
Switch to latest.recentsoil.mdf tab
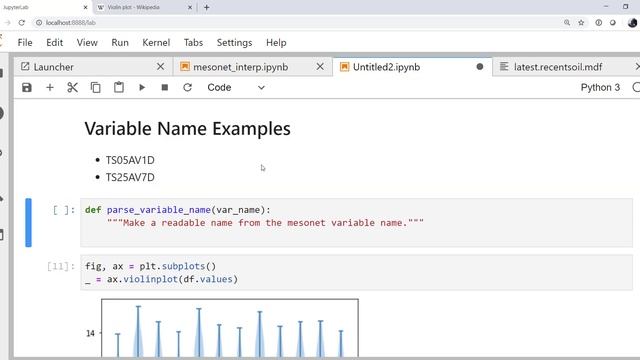coord(558,67)
